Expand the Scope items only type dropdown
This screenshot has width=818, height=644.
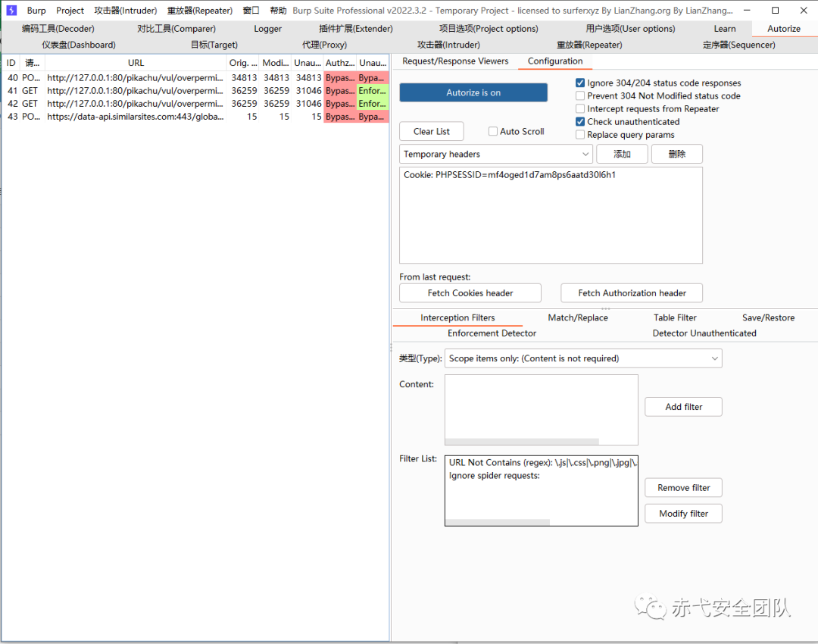[x=583, y=358]
